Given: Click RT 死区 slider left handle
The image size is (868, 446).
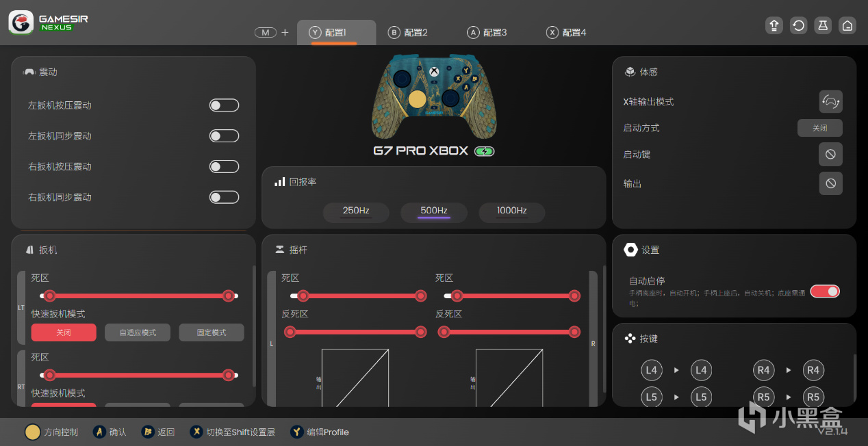Looking at the screenshot, I should tap(49, 375).
